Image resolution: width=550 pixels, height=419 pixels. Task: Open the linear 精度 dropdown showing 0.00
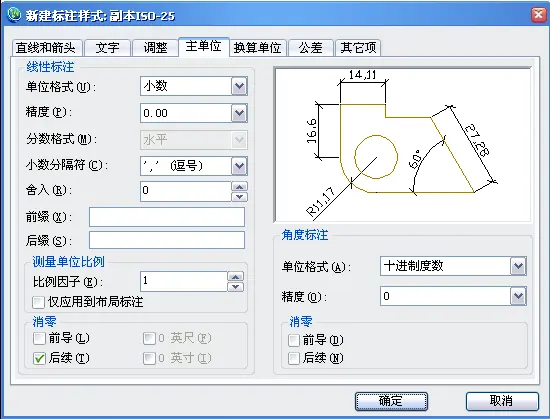pos(194,113)
